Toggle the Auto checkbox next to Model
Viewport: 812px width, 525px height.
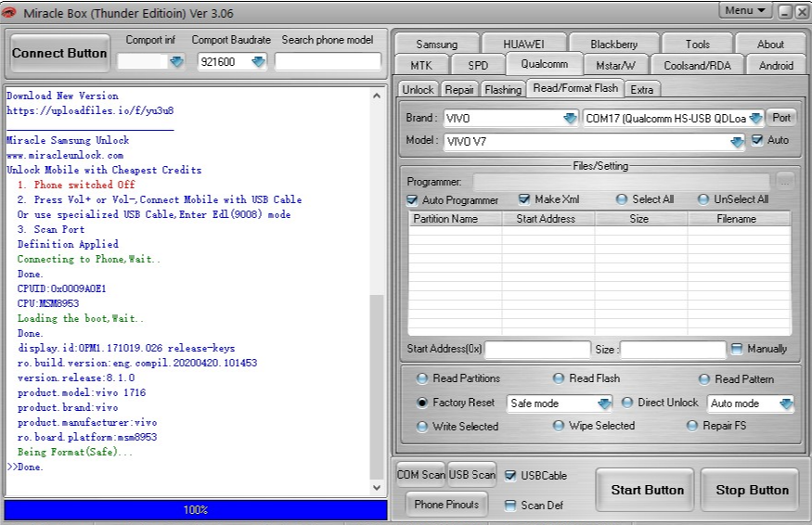[x=757, y=140]
